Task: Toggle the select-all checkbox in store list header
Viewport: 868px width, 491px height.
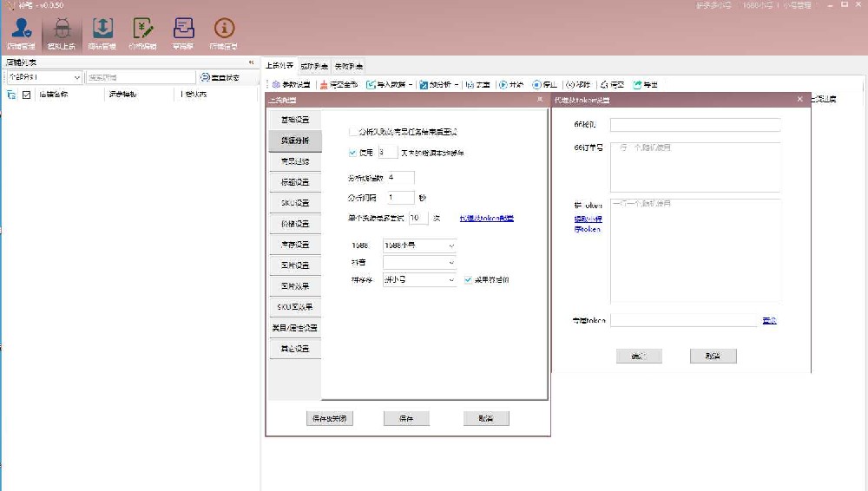Action: [x=26, y=95]
